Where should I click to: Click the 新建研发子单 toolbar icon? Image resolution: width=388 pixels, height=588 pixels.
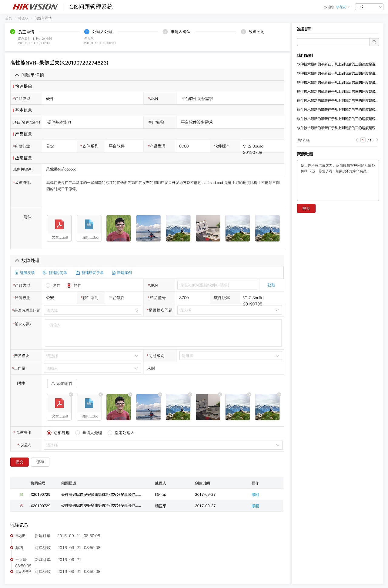pos(78,273)
